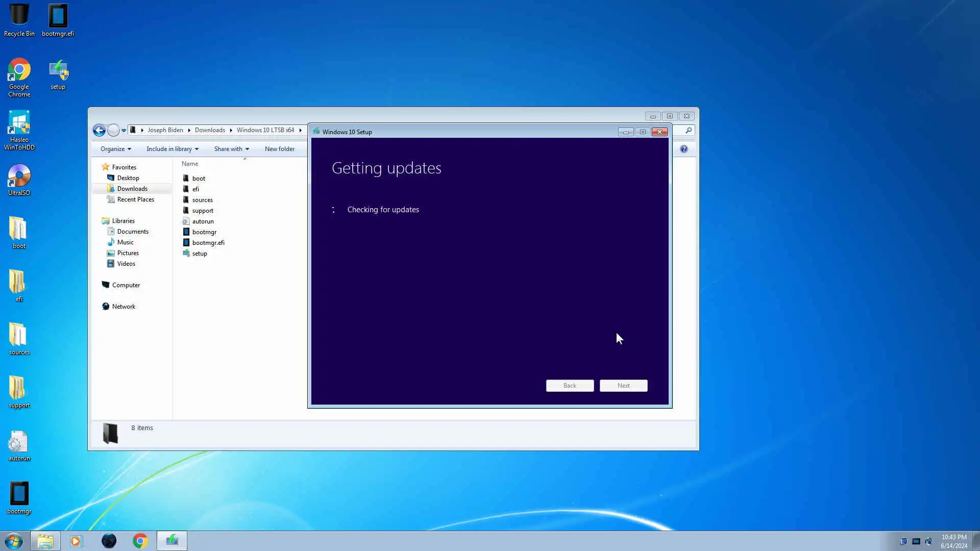The image size is (980, 551).
Task: Select Downloads in Favorites pane
Action: point(132,189)
